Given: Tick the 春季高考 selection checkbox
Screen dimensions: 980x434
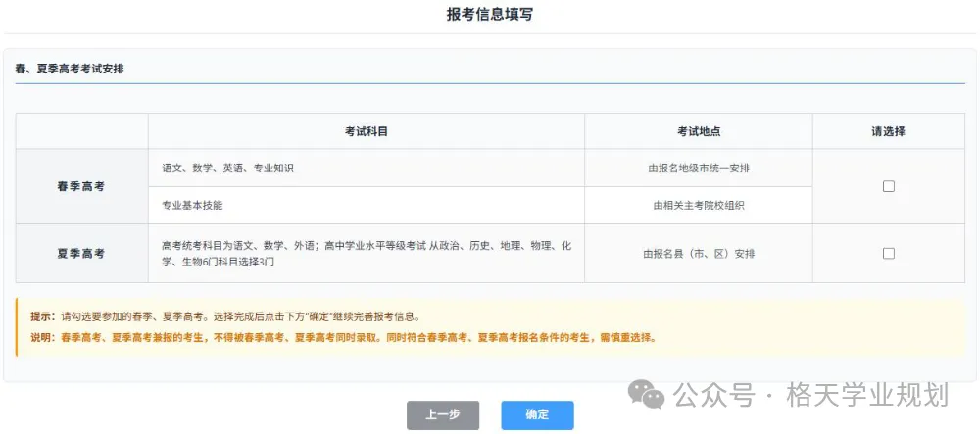Looking at the screenshot, I should click(888, 186).
